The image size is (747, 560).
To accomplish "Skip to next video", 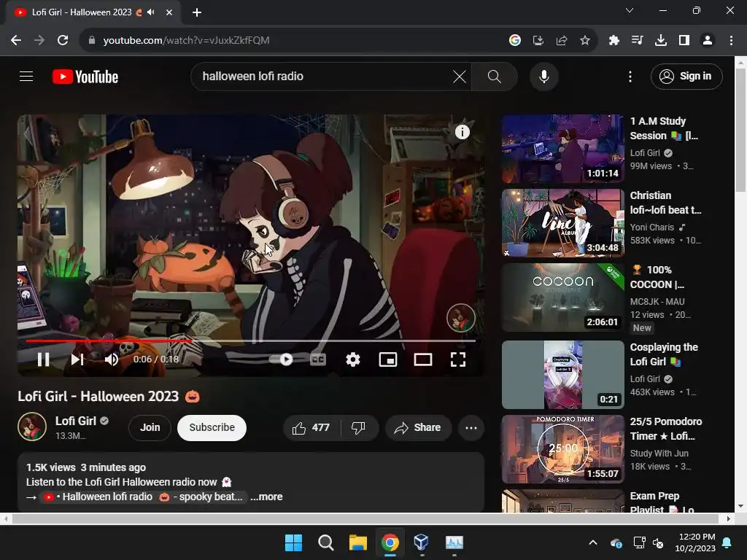I will (77, 359).
